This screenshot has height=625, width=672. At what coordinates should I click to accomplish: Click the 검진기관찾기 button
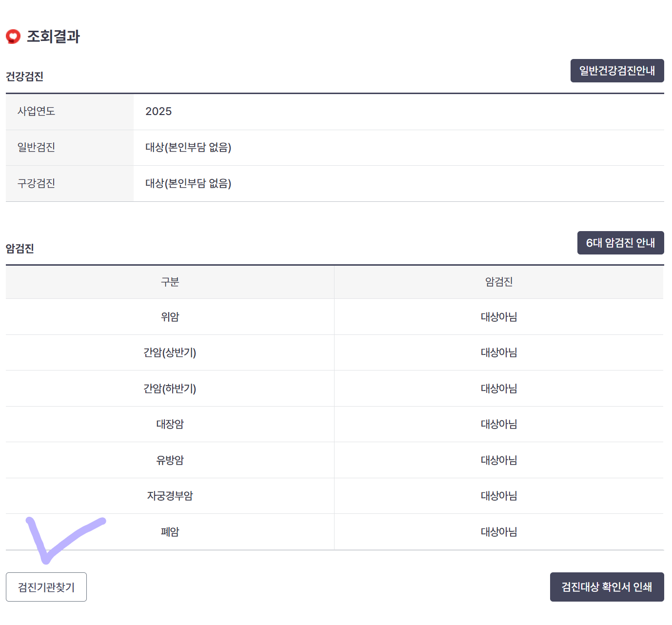click(x=46, y=587)
